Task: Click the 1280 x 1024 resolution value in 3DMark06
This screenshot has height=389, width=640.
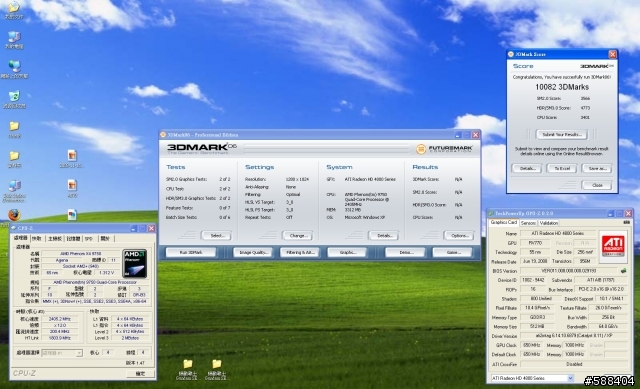Action: 297,179
